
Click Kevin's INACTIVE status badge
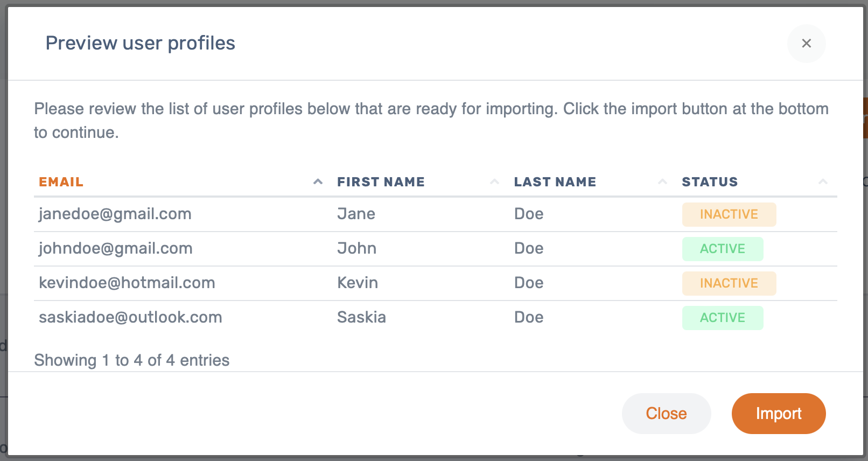729,283
